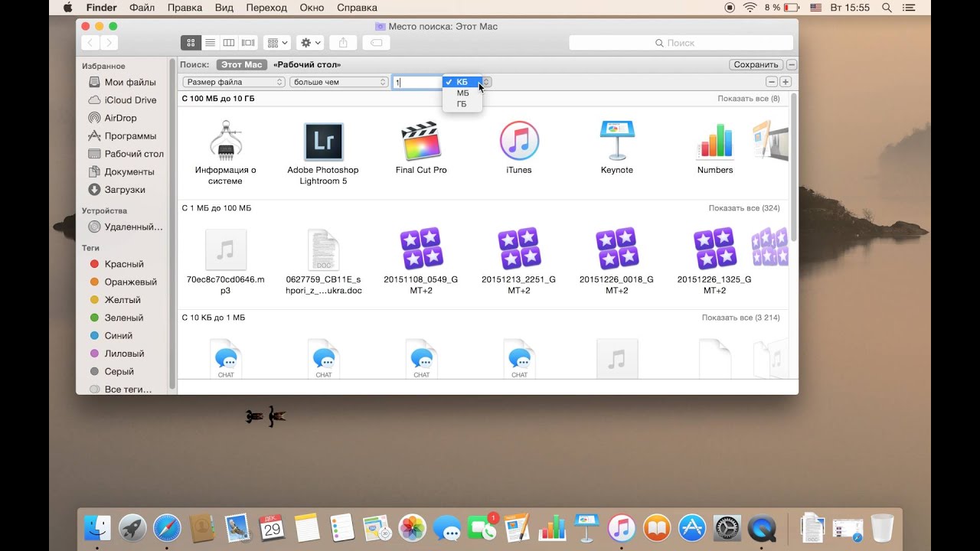Screen dimensions: 980x551
Task: Click the Сохранить search button
Action: click(756, 65)
